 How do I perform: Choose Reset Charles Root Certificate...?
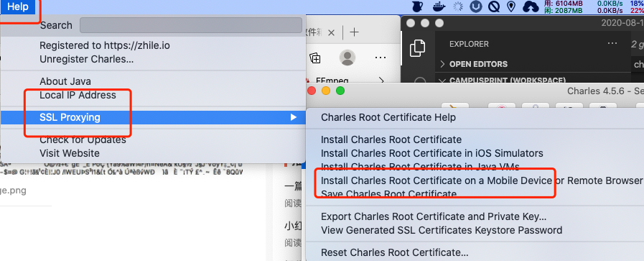click(x=394, y=252)
